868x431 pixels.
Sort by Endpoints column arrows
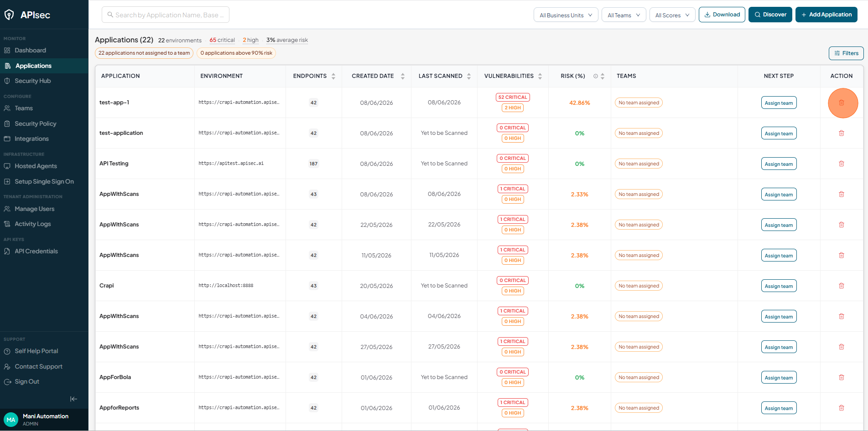[x=333, y=76]
